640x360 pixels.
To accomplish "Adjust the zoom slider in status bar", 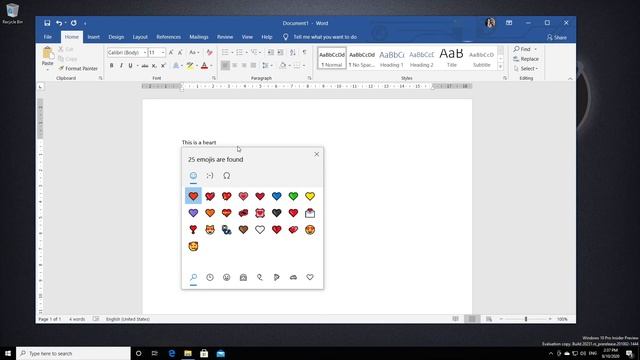I will tap(526, 319).
